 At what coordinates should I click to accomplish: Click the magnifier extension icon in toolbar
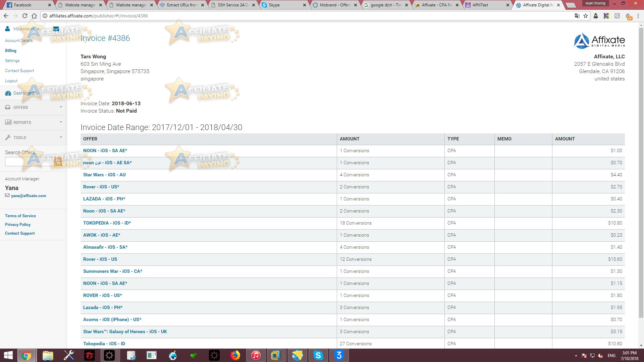(617, 16)
